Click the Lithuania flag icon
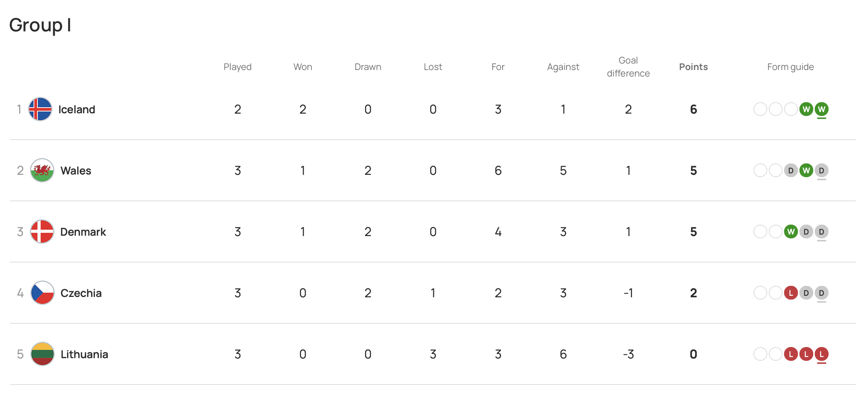 pos(42,354)
